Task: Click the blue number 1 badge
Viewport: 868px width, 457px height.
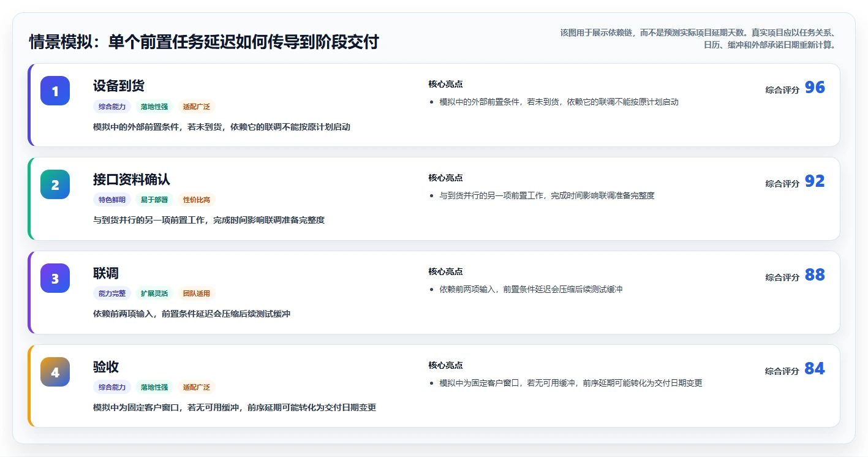Action: coord(55,91)
